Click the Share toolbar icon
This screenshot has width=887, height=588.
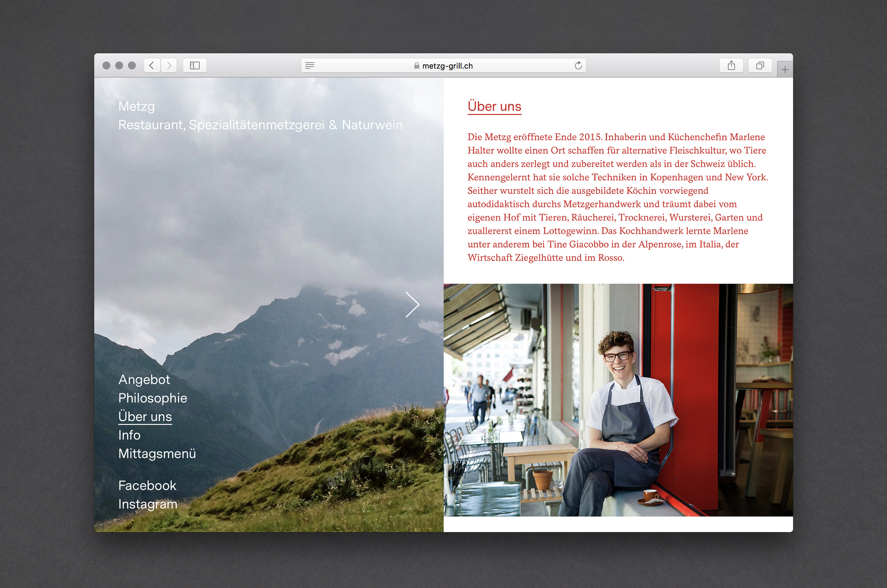click(x=731, y=66)
